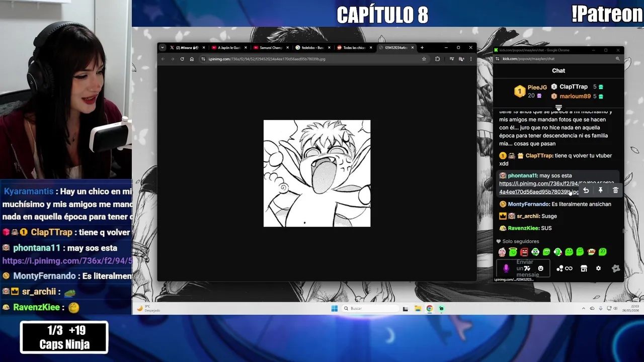Insert the first pink quick emote

click(502, 252)
